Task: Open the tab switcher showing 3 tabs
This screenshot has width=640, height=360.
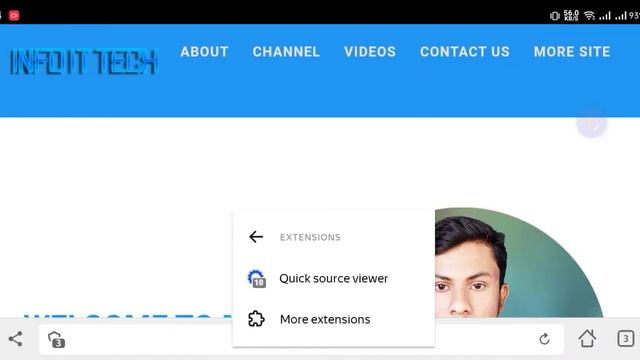Action: 626,339
